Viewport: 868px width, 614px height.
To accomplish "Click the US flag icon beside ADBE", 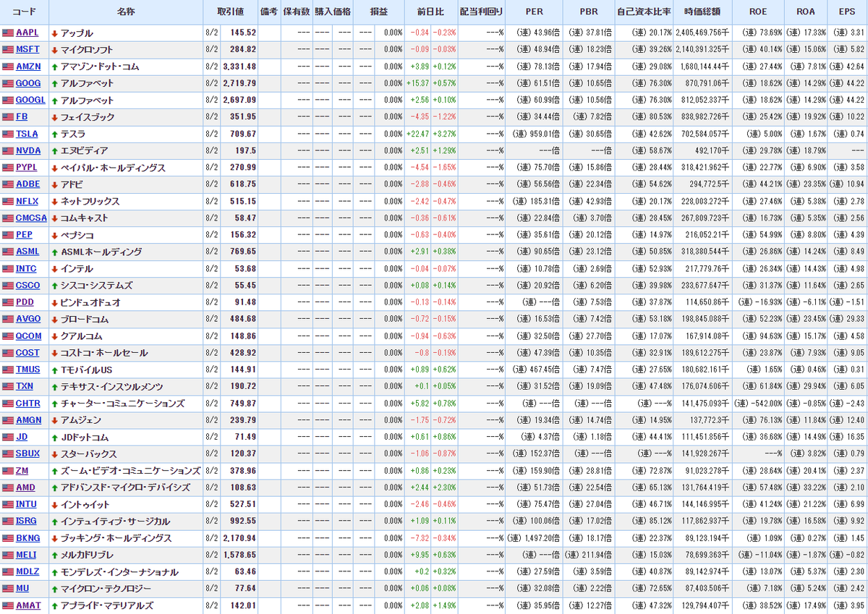I will [8, 184].
